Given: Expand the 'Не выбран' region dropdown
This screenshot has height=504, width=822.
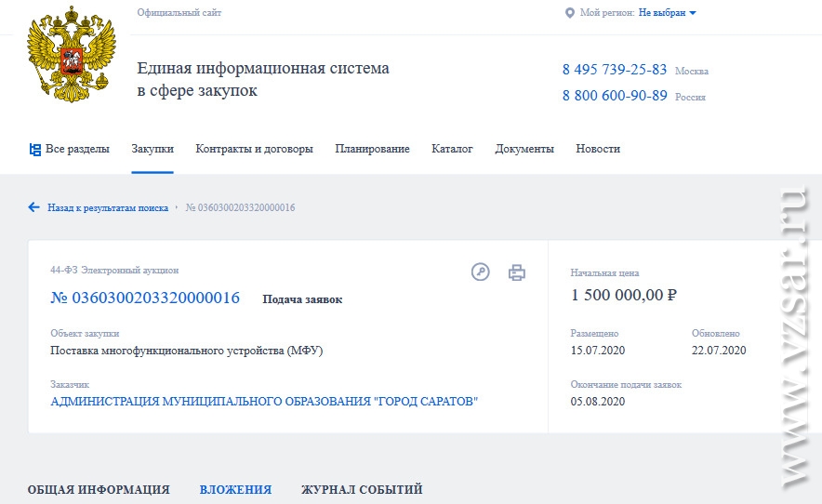Looking at the screenshot, I should click(667, 13).
